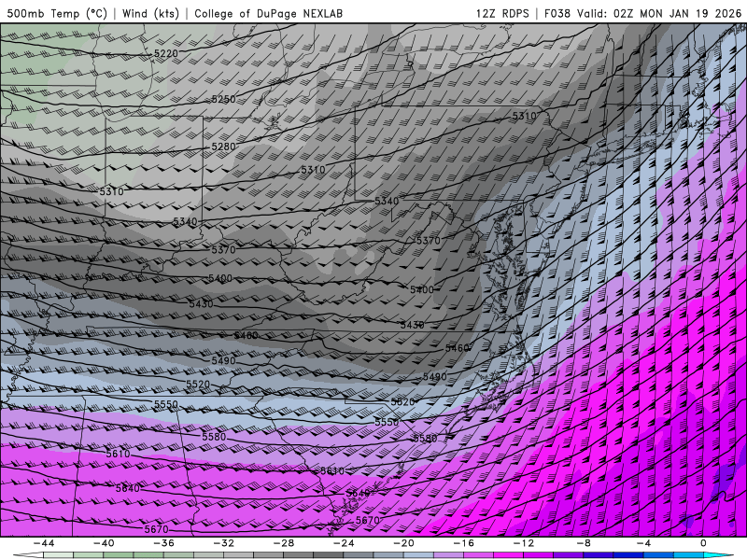Click the 5280 height contour label

pyautogui.click(x=223, y=147)
